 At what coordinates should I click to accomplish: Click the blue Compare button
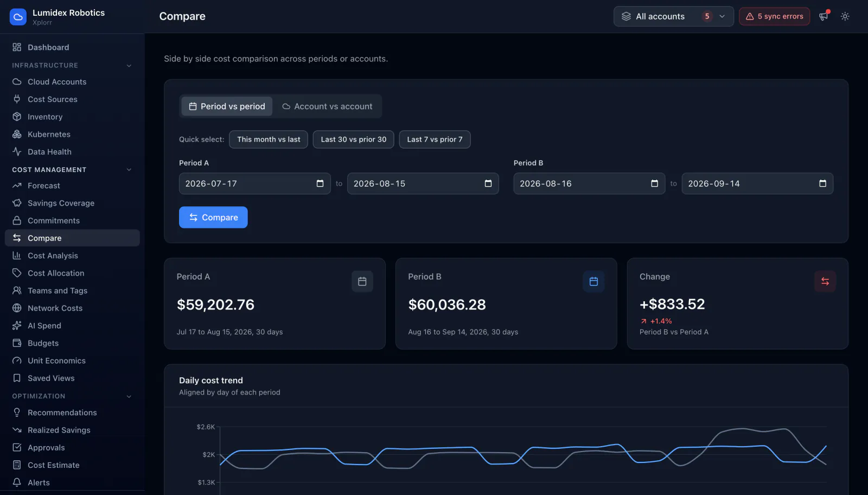pos(213,217)
